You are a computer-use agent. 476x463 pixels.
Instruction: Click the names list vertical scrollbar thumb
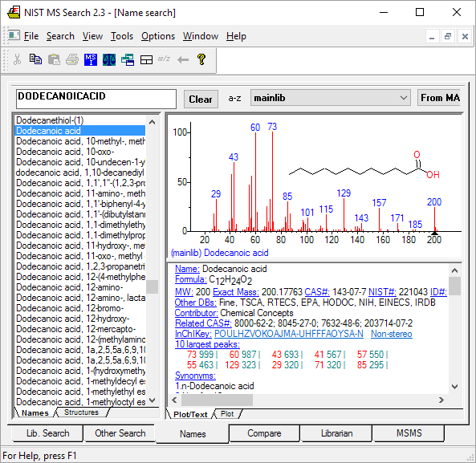click(152, 286)
